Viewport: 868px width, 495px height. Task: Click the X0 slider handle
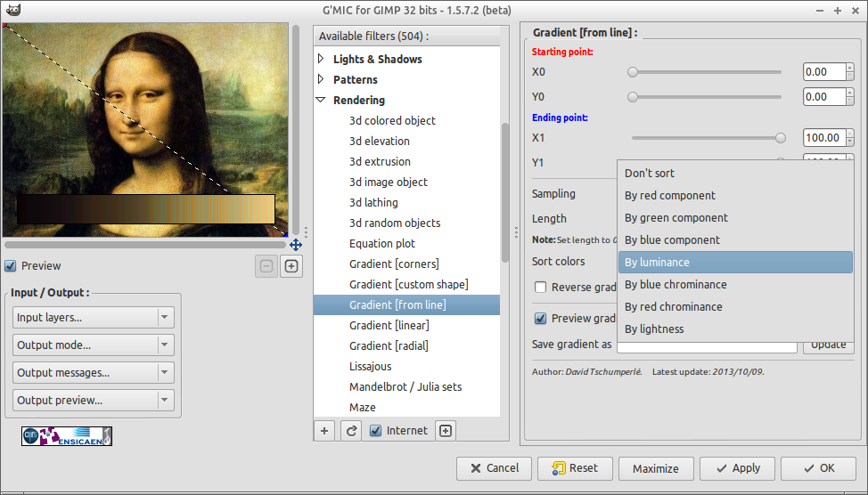coord(633,72)
